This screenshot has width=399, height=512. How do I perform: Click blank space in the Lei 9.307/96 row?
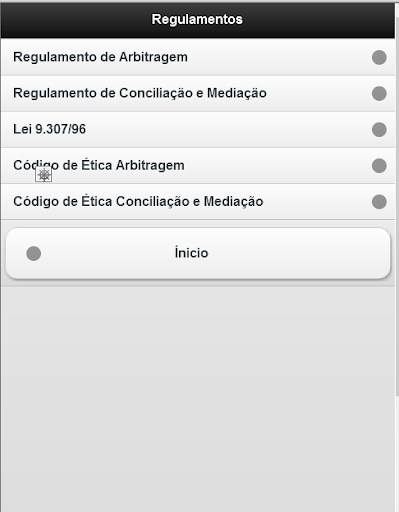tap(227, 129)
